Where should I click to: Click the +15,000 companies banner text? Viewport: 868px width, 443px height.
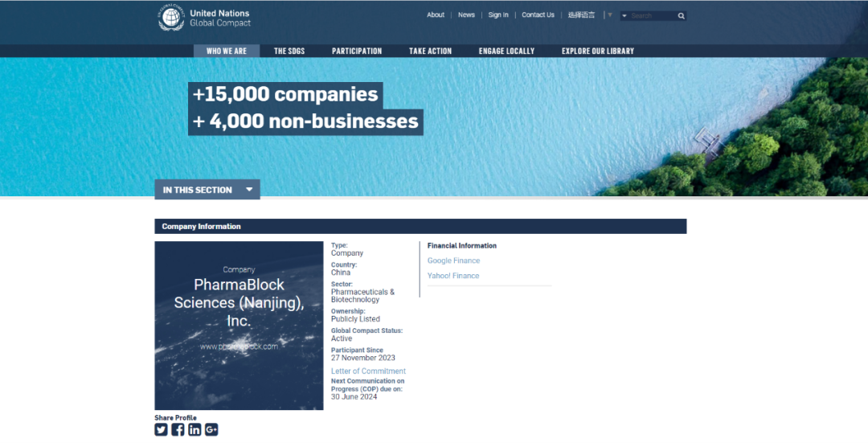[x=285, y=94]
